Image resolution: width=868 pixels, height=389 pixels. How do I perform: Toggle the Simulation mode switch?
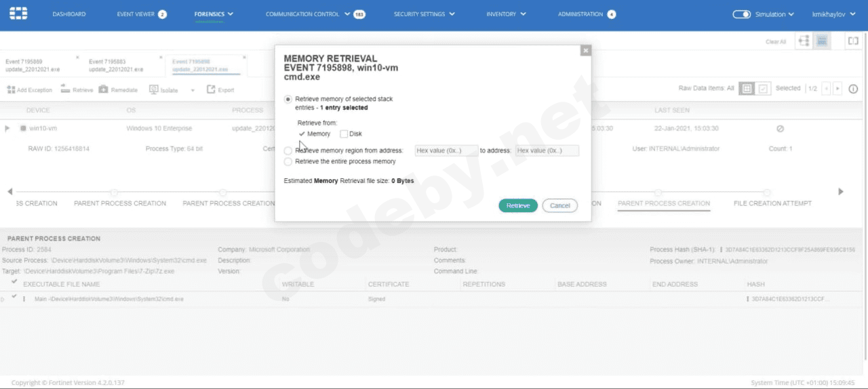(742, 14)
